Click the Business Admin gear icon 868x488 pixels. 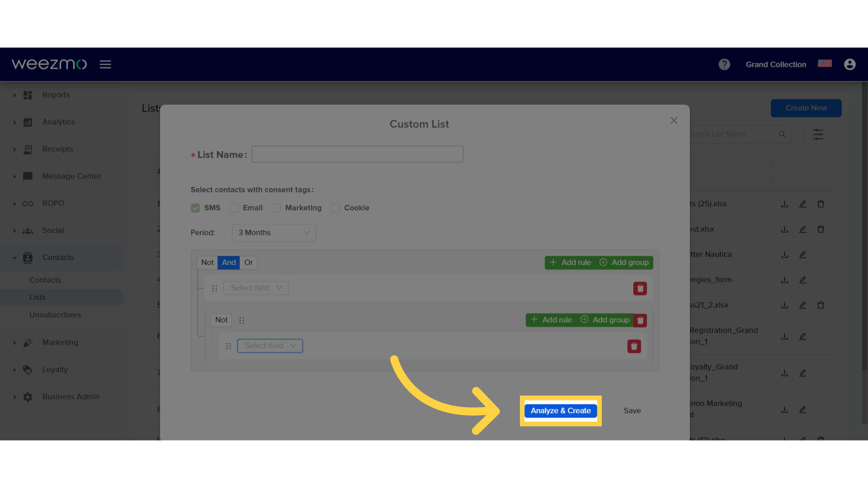(28, 397)
